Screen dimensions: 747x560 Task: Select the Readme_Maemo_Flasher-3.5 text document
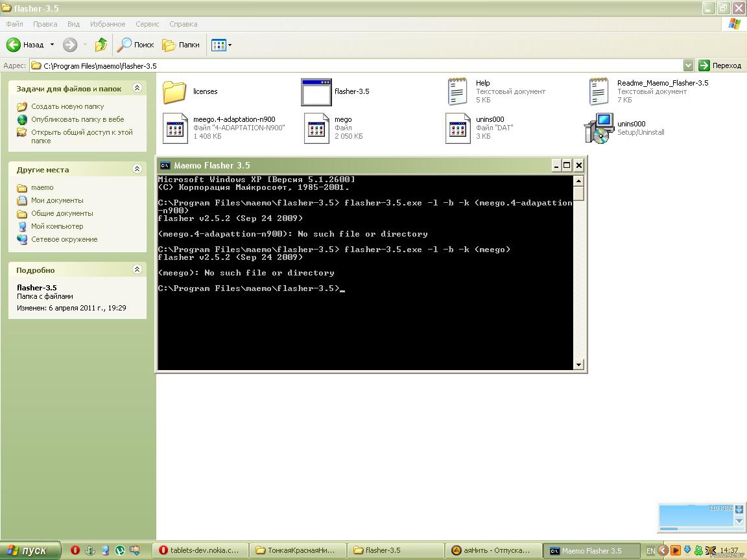[x=648, y=91]
